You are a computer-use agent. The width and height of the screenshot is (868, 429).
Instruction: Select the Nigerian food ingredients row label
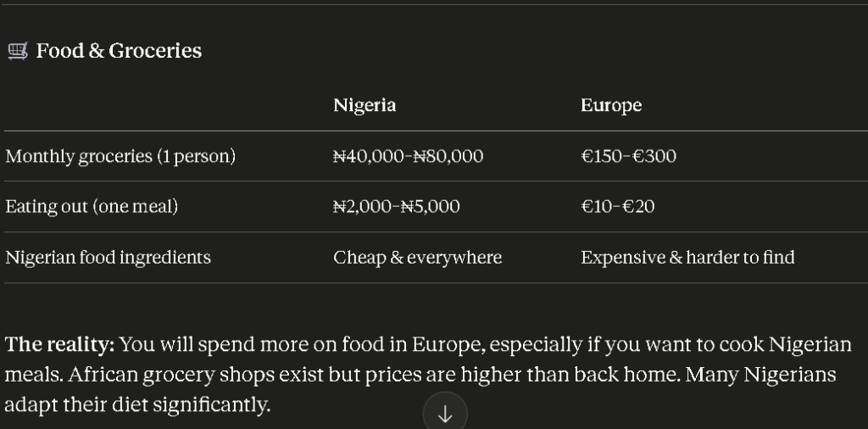coord(108,258)
